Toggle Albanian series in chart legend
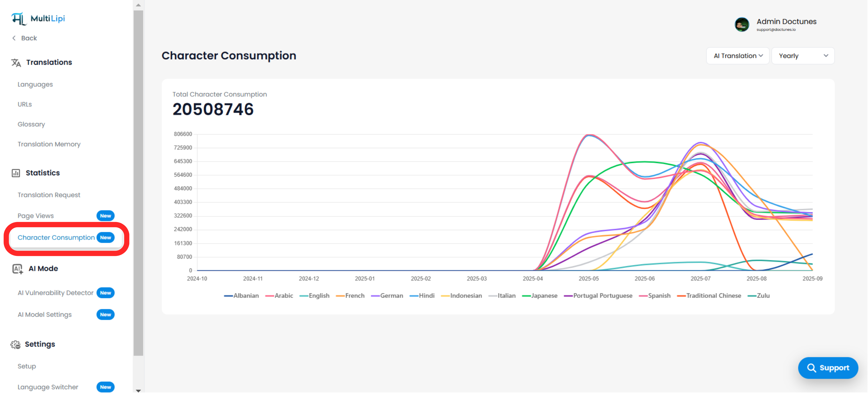 pyautogui.click(x=241, y=296)
